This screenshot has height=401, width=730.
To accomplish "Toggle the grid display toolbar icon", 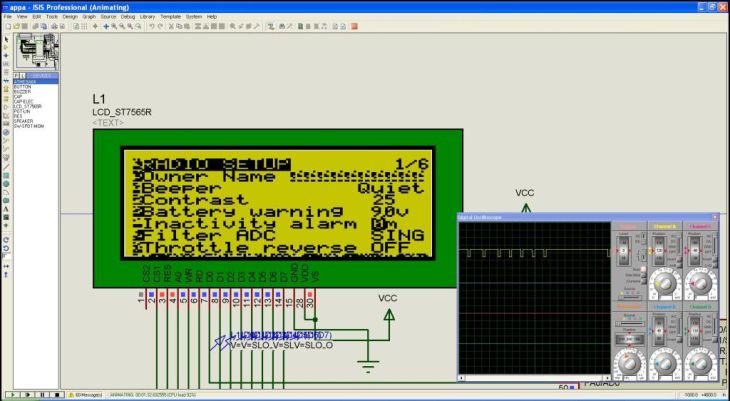I will pos(84,27).
